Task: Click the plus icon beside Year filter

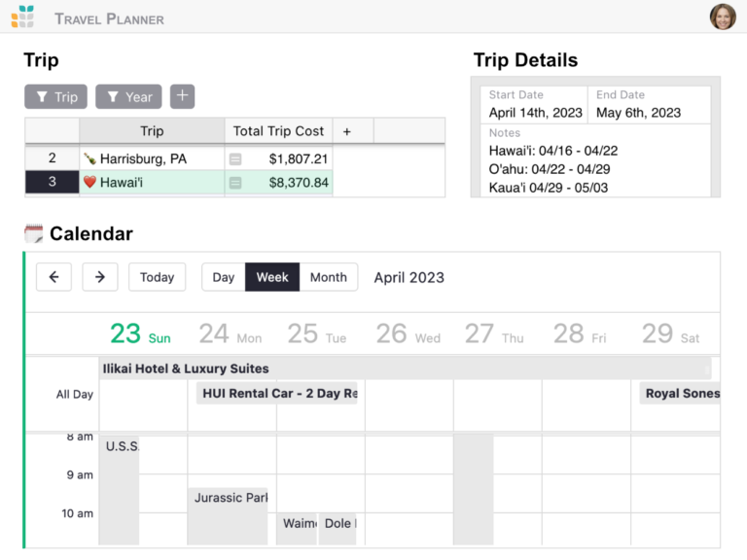Action: (x=182, y=96)
